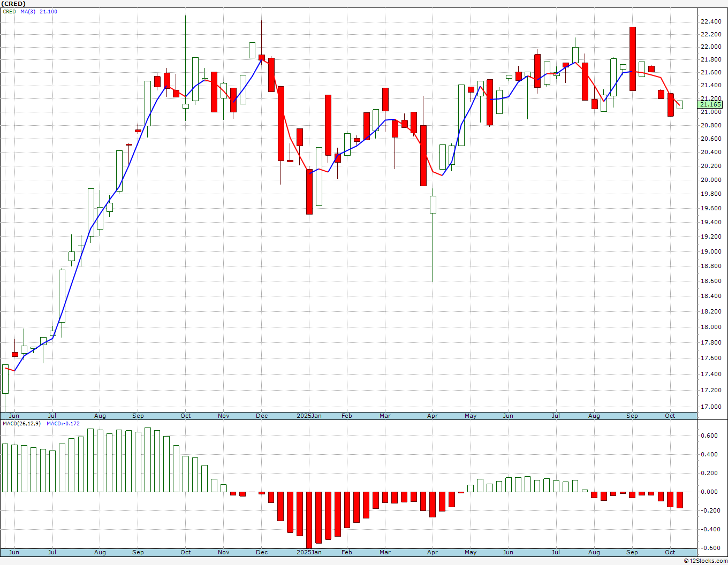Click the 18.600 price axis label
728x565 pixels.
(x=710, y=281)
